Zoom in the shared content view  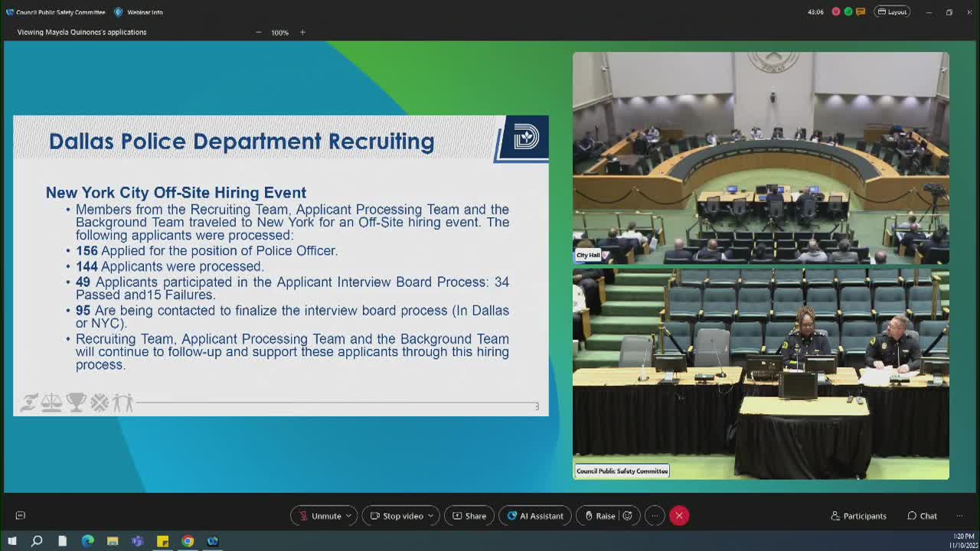click(302, 32)
